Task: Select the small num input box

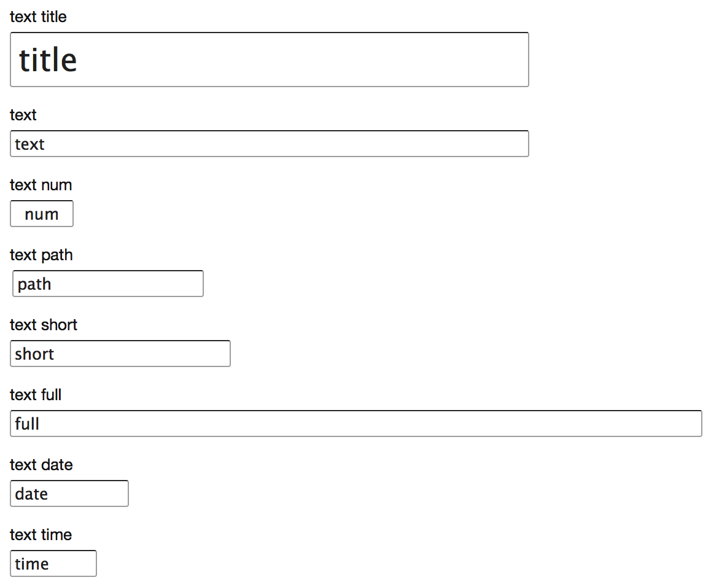Action: point(42,214)
